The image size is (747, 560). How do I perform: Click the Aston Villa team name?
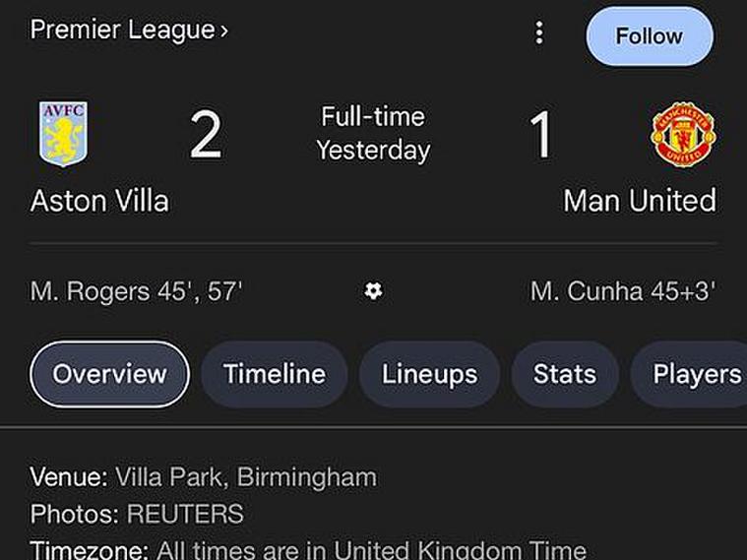99,201
